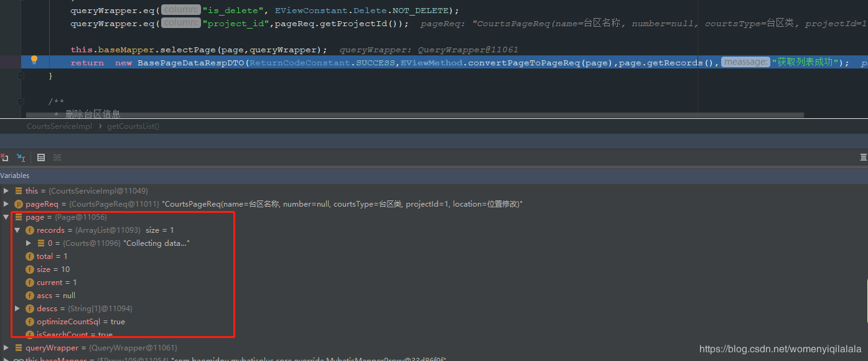
Task: Click the pageReq parameter icon
Action: [19, 204]
